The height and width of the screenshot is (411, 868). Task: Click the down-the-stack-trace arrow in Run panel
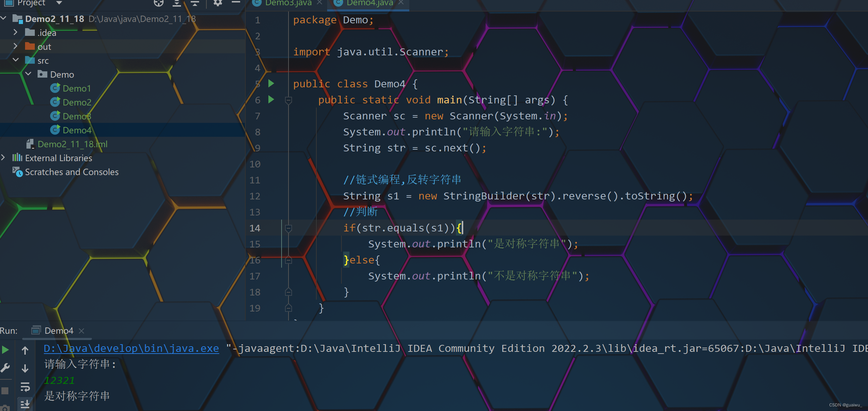point(25,369)
